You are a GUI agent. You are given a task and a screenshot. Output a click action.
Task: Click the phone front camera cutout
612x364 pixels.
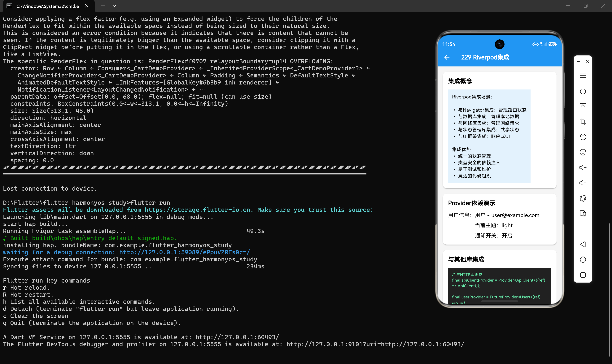pyautogui.click(x=500, y=44)
